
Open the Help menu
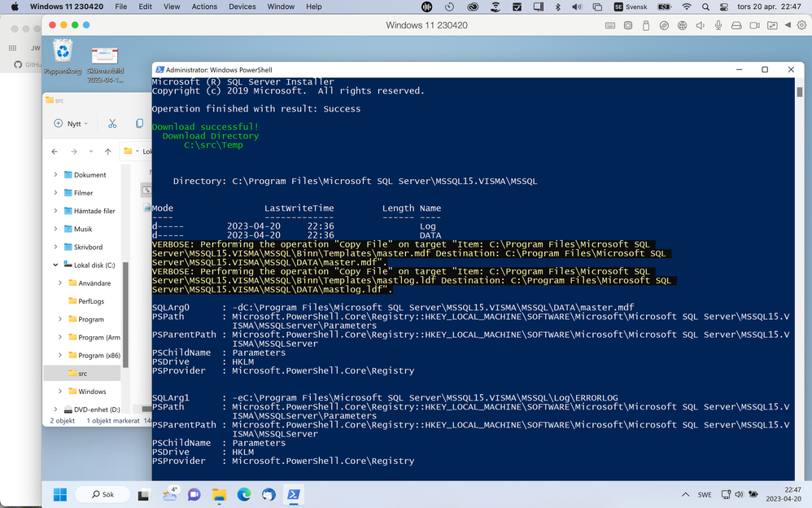314,7
